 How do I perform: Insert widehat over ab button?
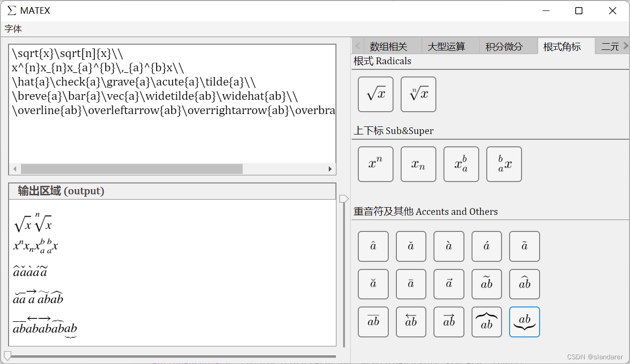pos(524,284)
